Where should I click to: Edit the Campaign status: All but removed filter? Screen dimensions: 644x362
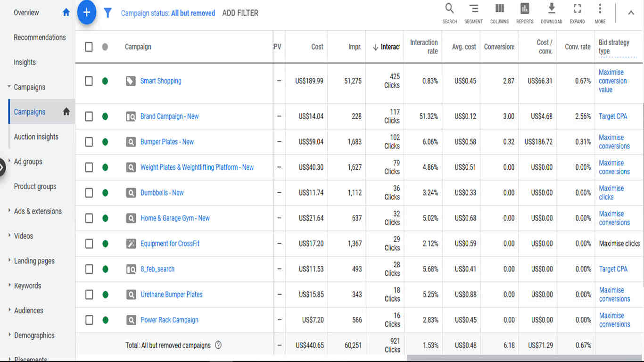(x=168, y=13)
